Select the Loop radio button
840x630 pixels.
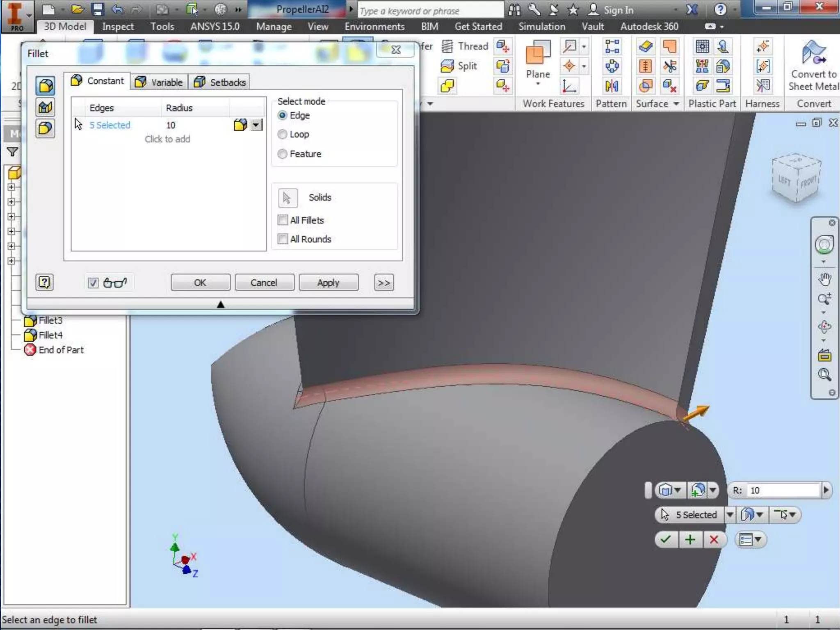[x=282, y=135]
